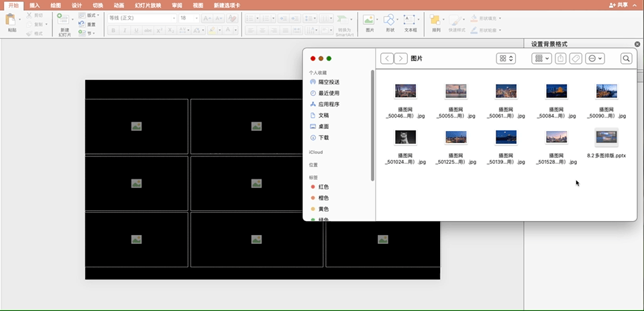Click picture icon in top-left slide placeholder

(136, 126)
